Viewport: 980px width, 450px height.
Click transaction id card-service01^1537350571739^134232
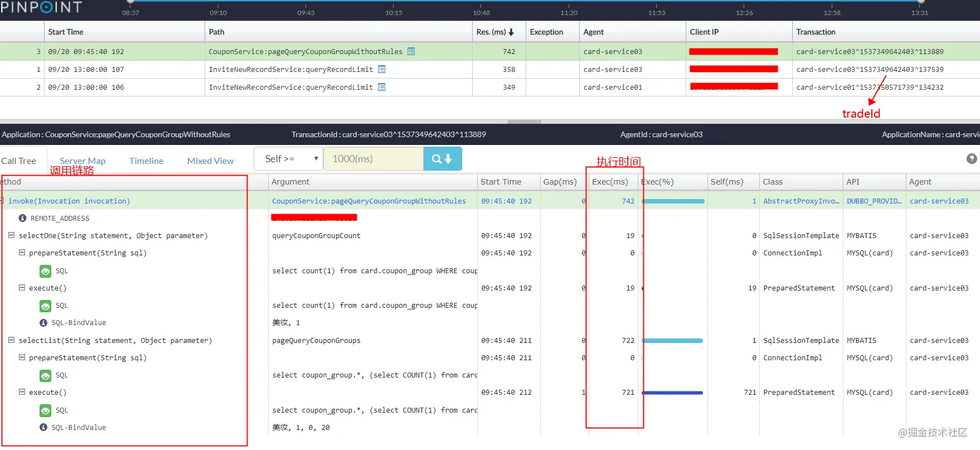pyautogui.click(x=870, y=87)
